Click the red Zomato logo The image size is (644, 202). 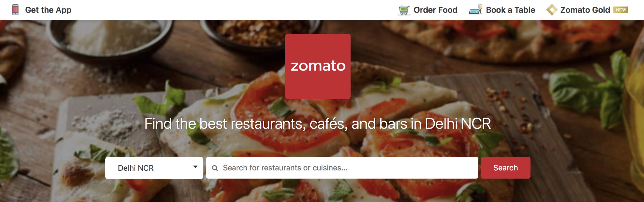(x=318, y=66)
